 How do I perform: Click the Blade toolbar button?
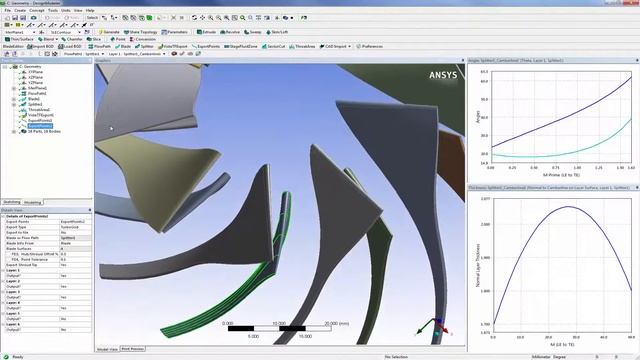[x=123, y=47]
